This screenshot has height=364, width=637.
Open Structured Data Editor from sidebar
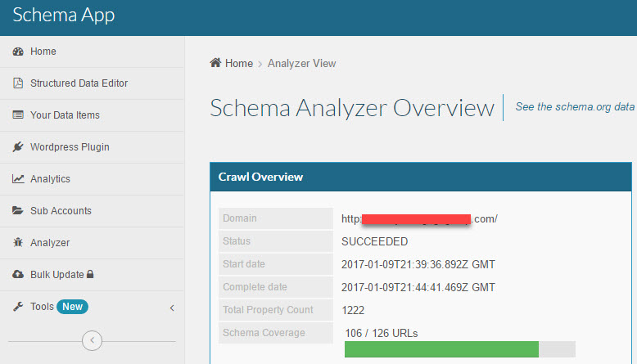coord(93,83)
